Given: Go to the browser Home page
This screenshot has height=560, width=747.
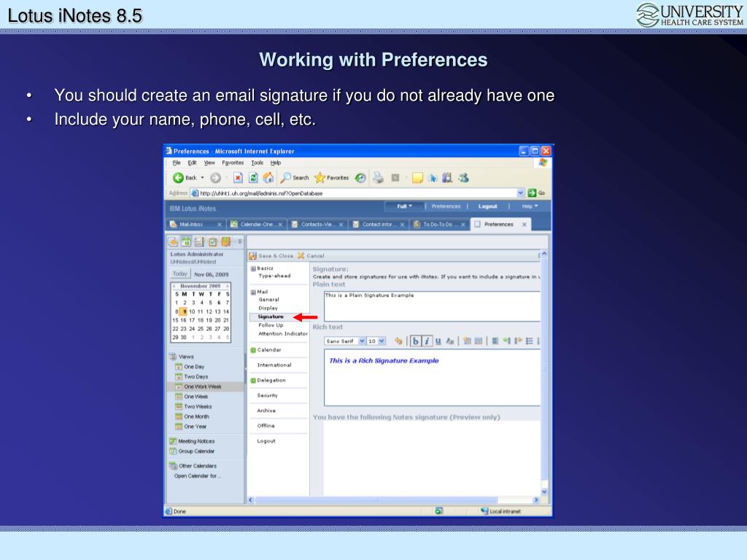Looking at the screenshot, I should pos(268,178).
